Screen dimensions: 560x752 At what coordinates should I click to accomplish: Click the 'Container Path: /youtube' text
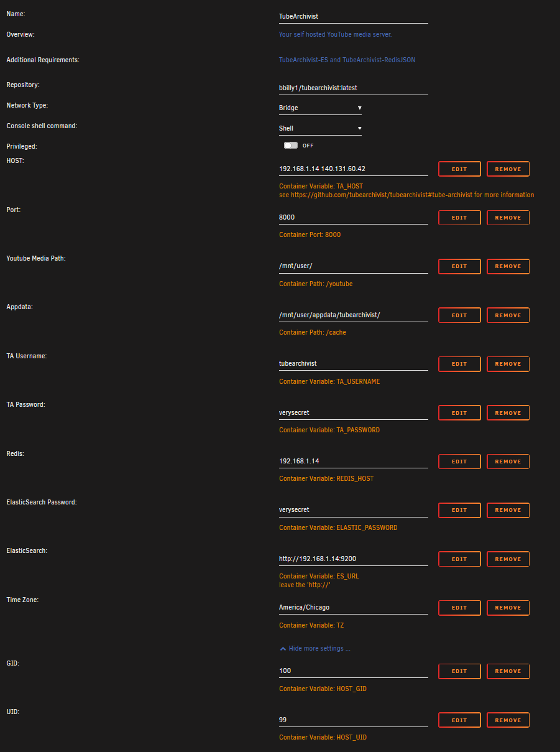[316, 284]
